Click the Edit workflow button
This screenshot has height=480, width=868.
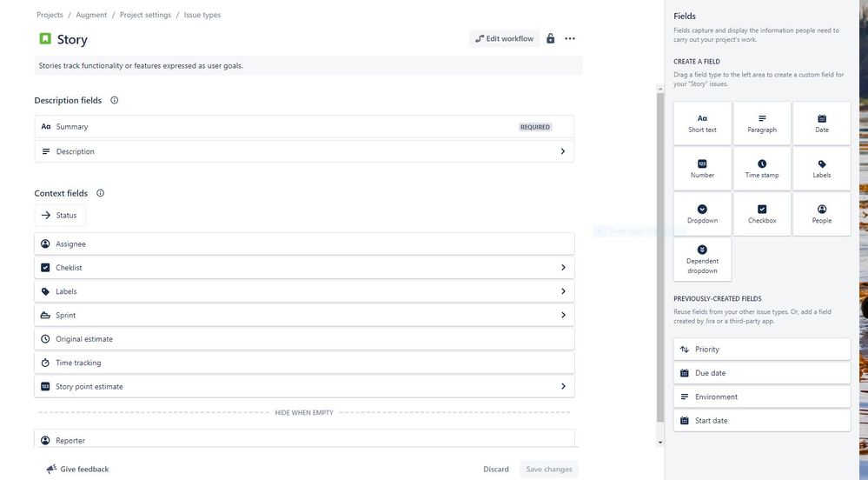(504, 39)
